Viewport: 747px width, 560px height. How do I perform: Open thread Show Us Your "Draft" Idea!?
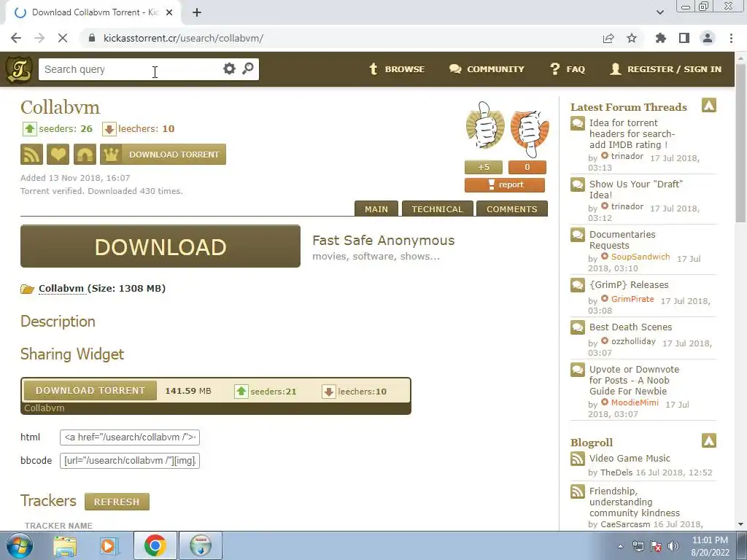(635, 190)
